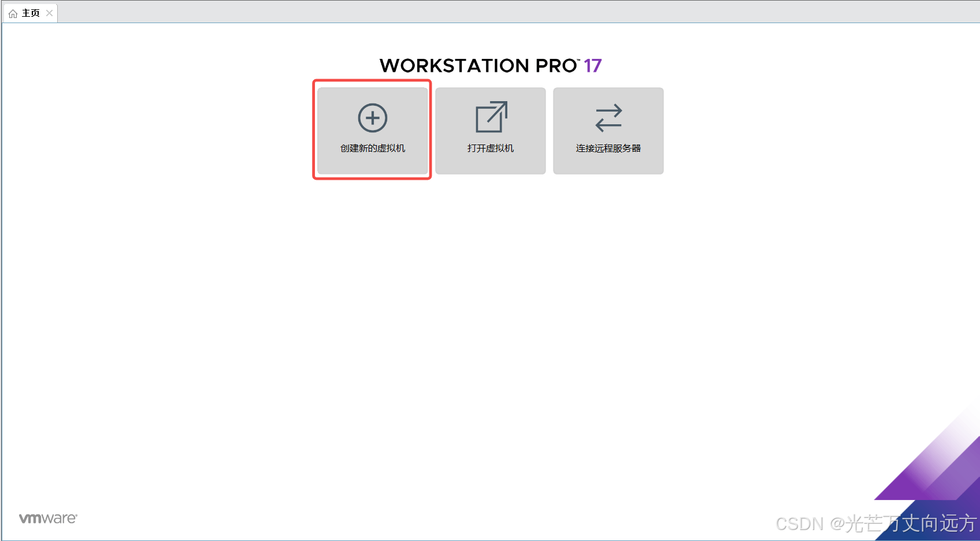Image resolution: width=980 pixels, height=541 pixels.
Task: Click the purple 17 version number
Action: pos(593,66)
